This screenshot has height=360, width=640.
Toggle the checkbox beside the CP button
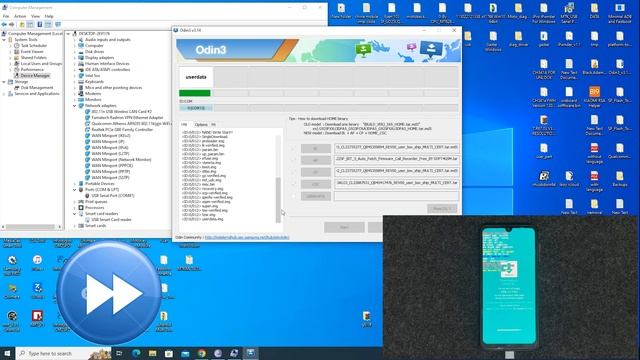tap(293, 172)
